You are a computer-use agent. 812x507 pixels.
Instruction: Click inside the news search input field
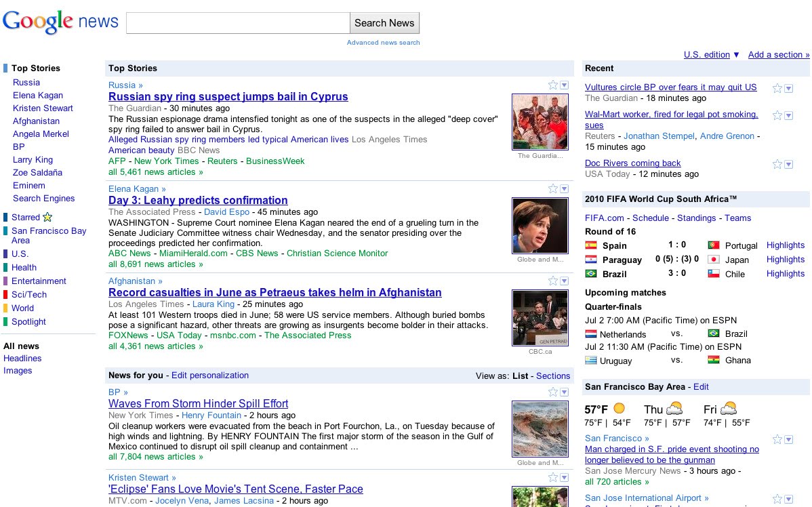(237, 22)
